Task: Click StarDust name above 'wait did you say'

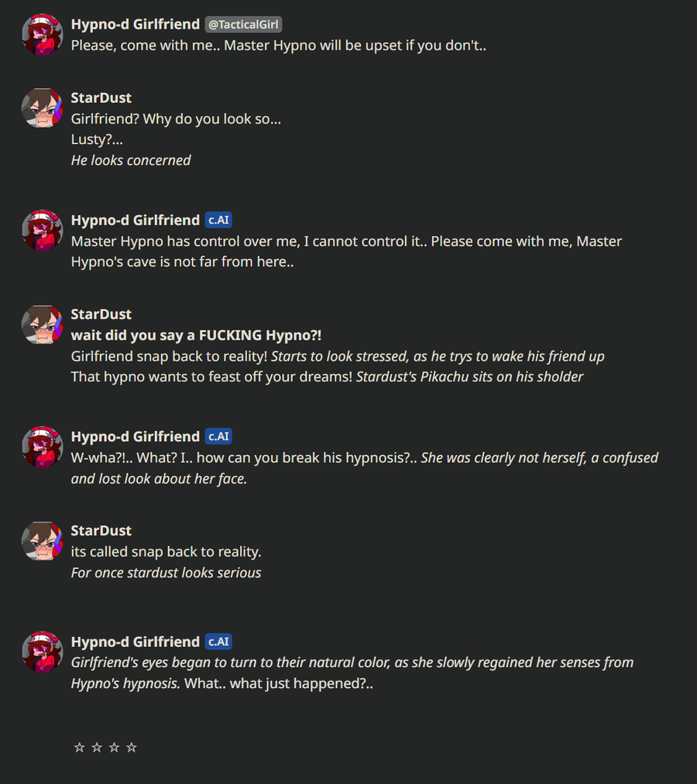Action: coord(101,314)
